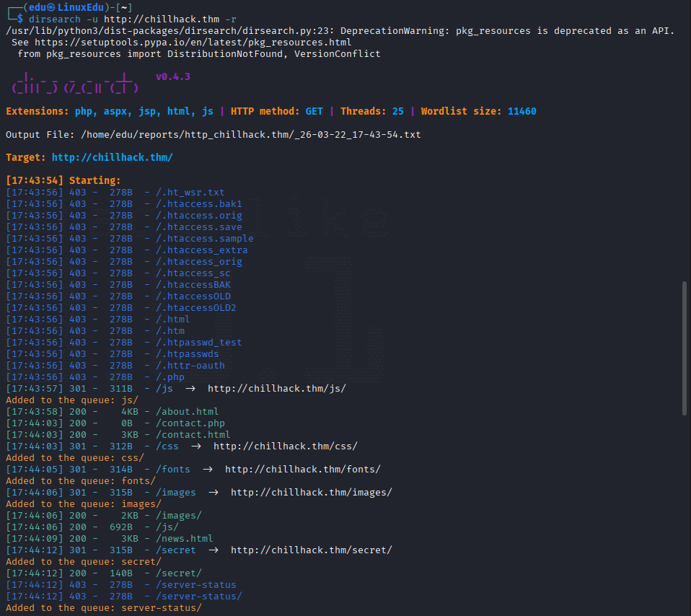
Task: Click the HTTP method value GET
Action: (x=314, y=111)
